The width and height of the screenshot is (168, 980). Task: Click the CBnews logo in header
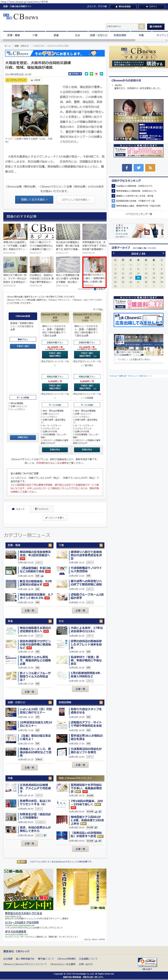pos(21,17)
